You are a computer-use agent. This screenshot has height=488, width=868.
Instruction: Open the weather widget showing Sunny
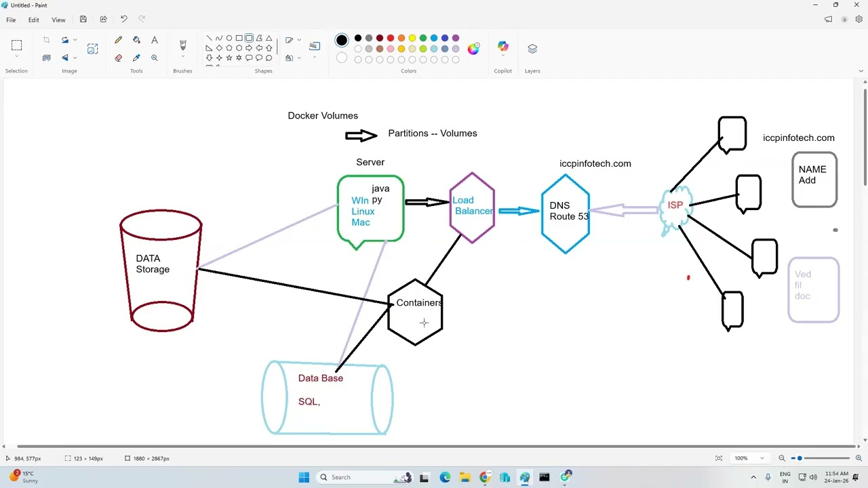tap(25, 477)
